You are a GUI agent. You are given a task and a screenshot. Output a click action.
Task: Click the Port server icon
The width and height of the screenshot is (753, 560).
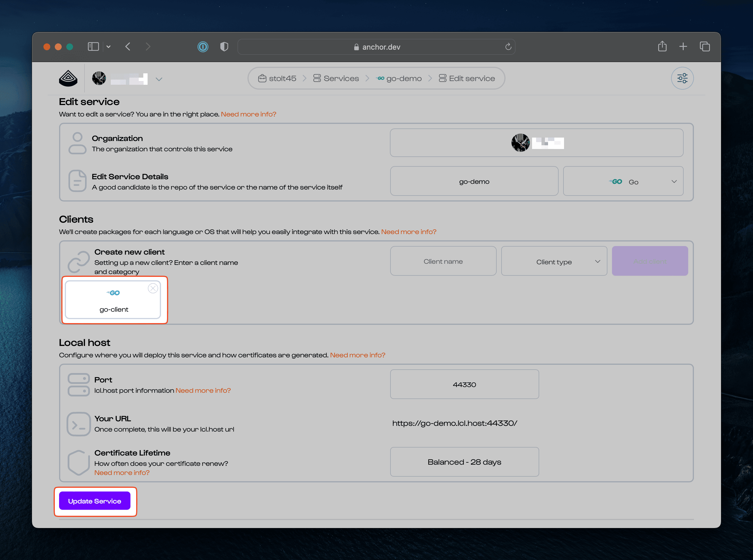pyautogui.click(x=79, y=384)
